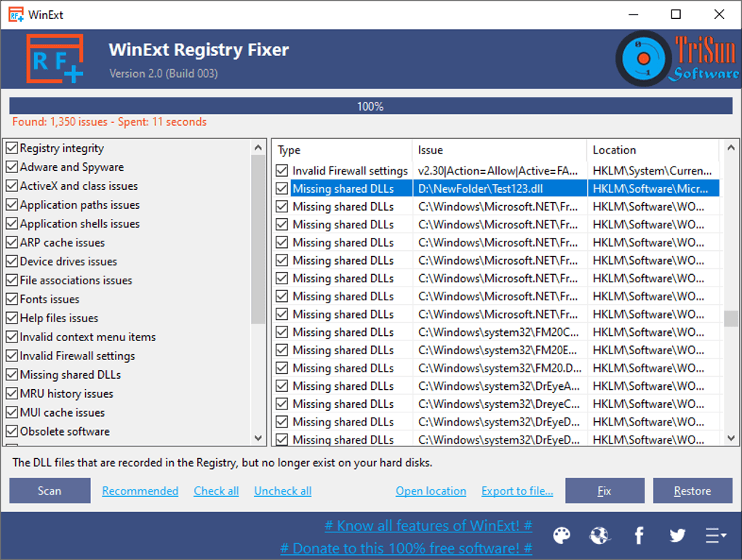This screenshot has width=742, height=560.
Task: Click Export to file link
Action: 517,491
